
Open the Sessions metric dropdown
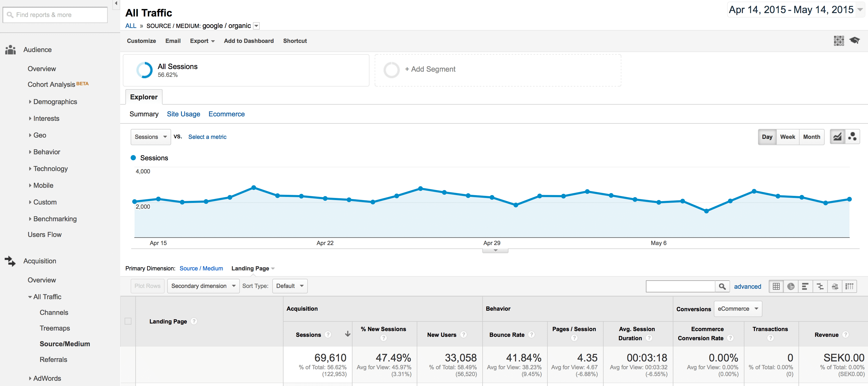click(151, 137)
